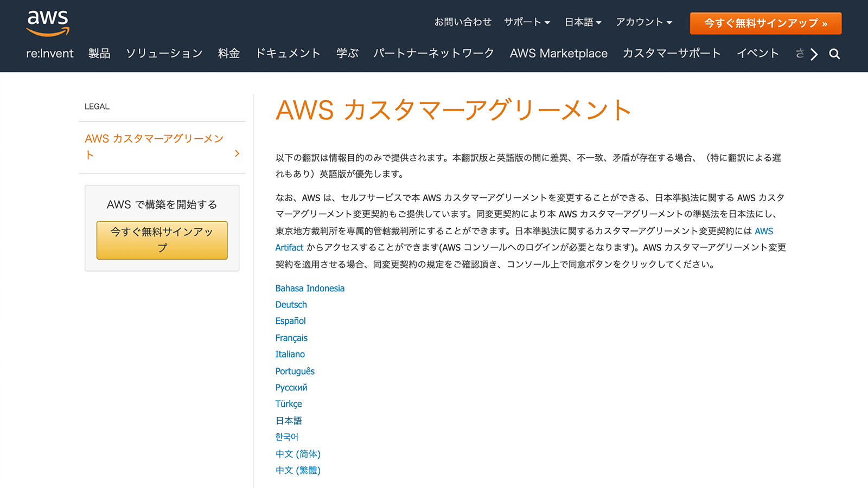Select AWS カスタマーアグリーメント sidebar item

[x=154, y=146]
